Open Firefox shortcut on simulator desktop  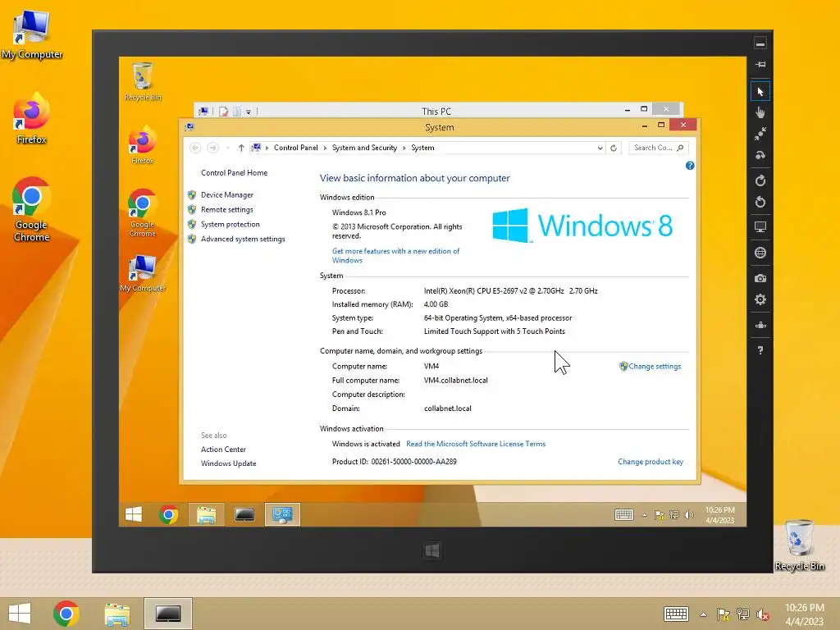click(x=143, y=145)
